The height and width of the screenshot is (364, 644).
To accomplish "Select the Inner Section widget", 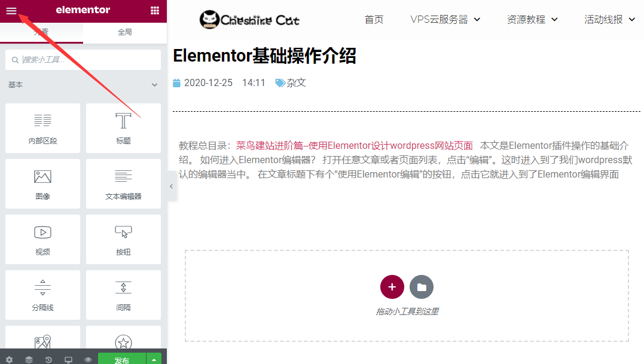I will (x=42, y=127).
